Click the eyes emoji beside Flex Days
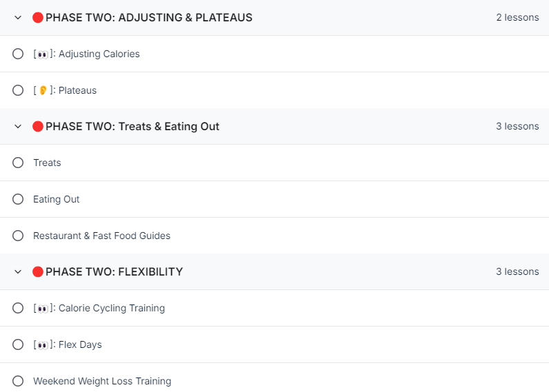549x392 pixels. tap(43, 344)
